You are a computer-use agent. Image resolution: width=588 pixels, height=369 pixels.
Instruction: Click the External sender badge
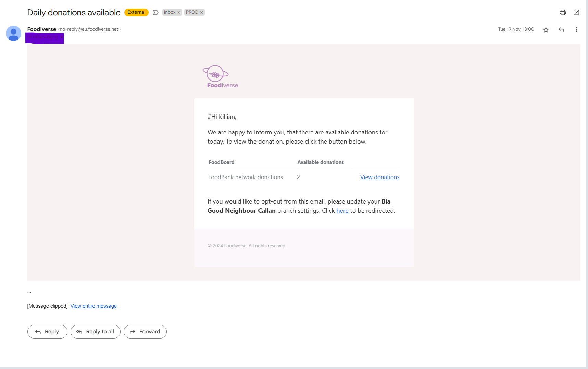(x=136, y=12)
